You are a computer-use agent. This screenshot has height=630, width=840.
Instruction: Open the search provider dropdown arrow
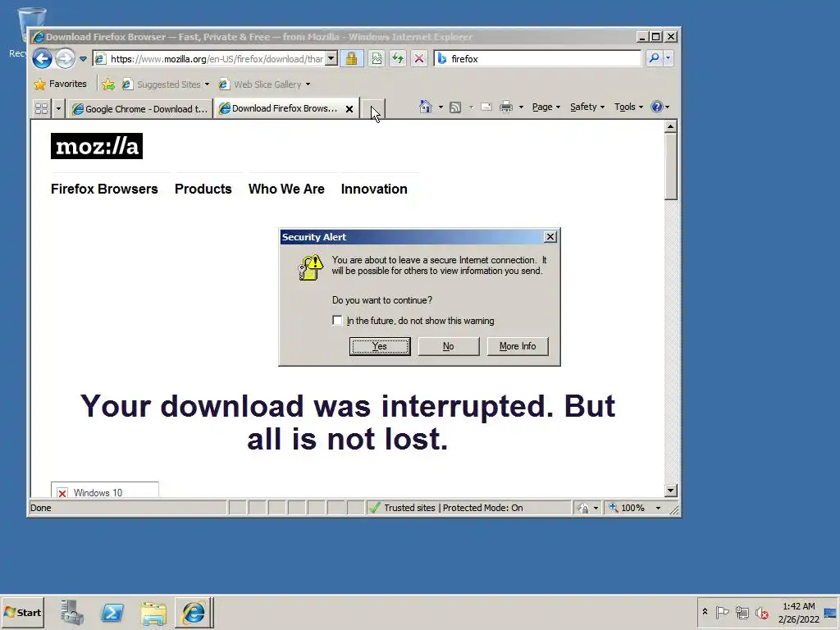[x=668, y=58]
